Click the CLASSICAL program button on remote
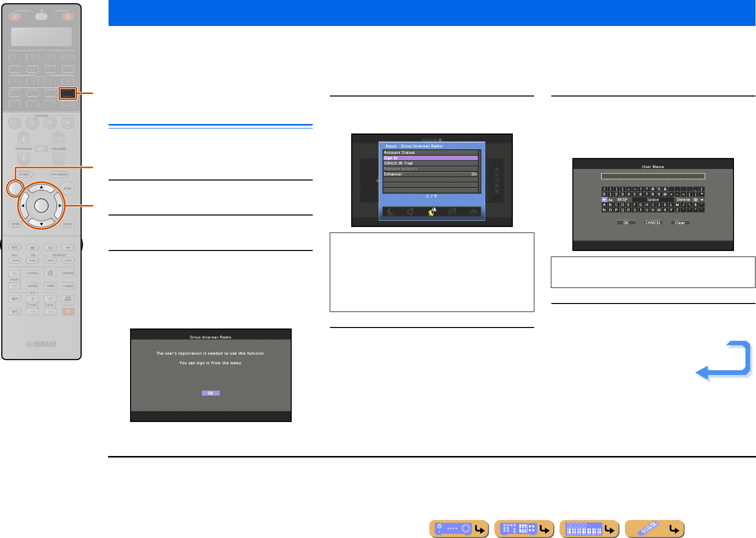The image size is (756, 538). 33,273
